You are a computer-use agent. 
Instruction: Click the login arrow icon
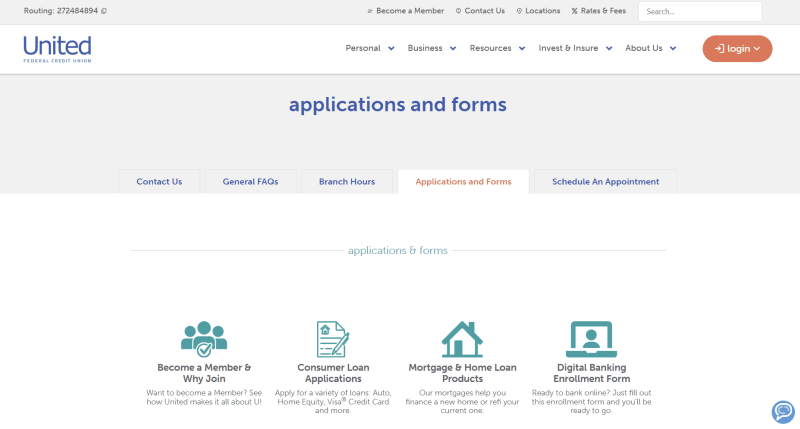(x=719, y=48)
